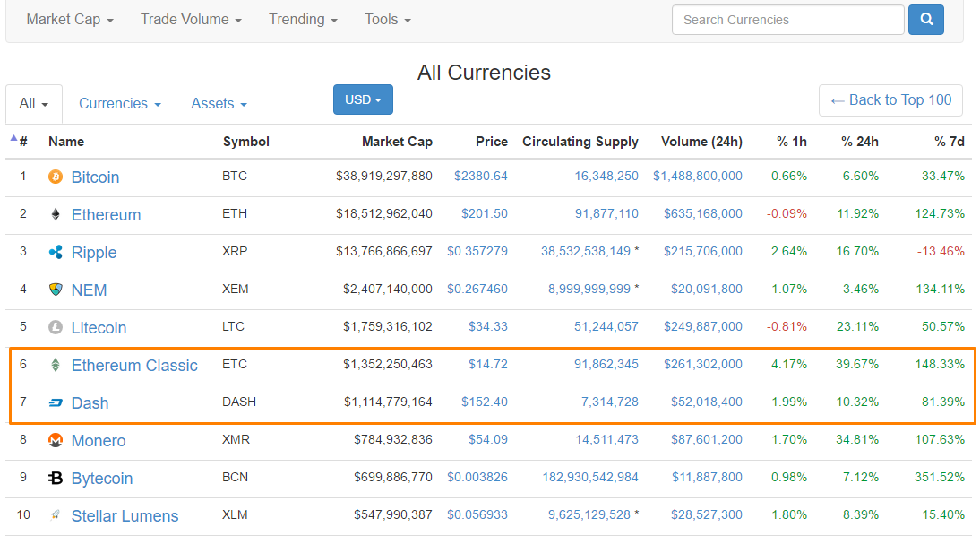Click Ethereum Classic volume $261,302,000

tap(703, 363)
